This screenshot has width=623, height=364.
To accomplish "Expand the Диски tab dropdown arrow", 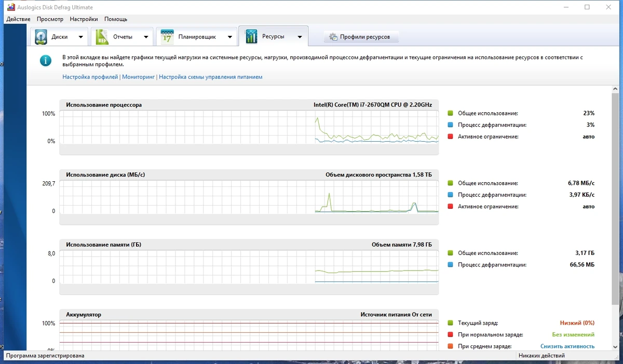I will 80,37.
